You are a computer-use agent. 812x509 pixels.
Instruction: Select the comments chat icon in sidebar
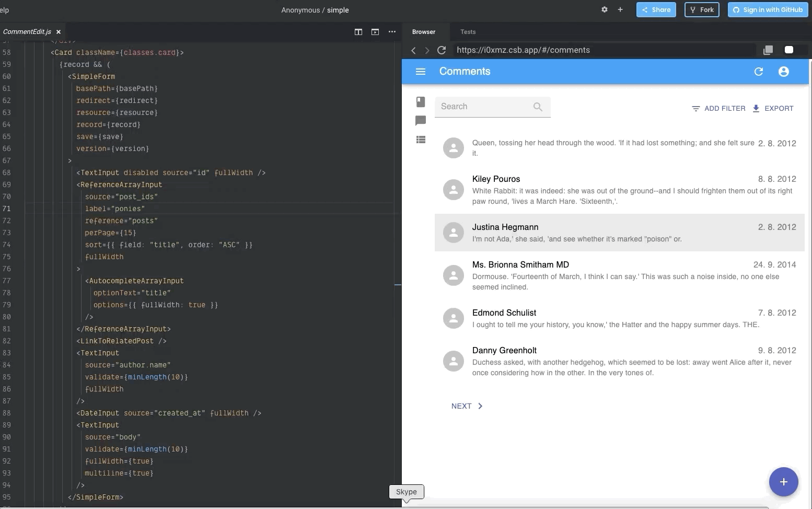(421, 121)
